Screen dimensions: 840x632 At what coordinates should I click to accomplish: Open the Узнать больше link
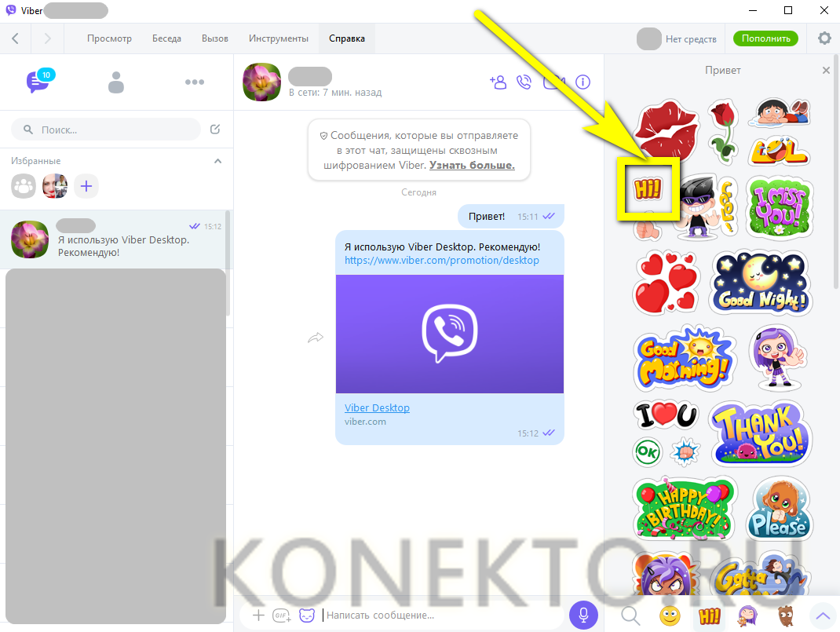[x=472, y=165]
